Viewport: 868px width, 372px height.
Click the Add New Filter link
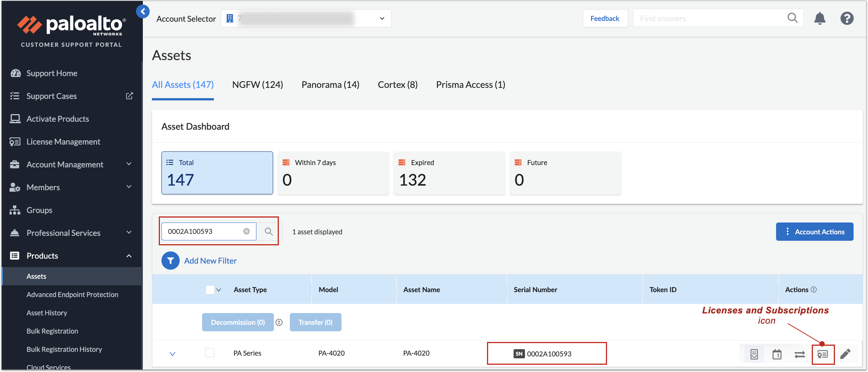[x=210, y=261]
